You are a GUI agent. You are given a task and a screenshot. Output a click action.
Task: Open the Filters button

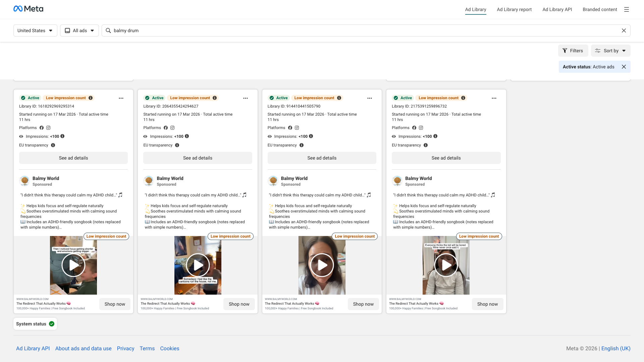(x=573, y=51)
